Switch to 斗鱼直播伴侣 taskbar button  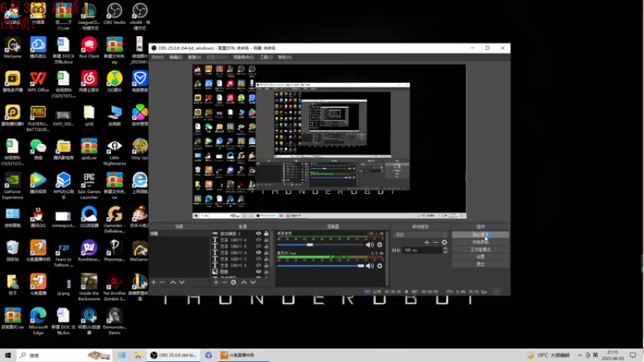click(242, 356)
